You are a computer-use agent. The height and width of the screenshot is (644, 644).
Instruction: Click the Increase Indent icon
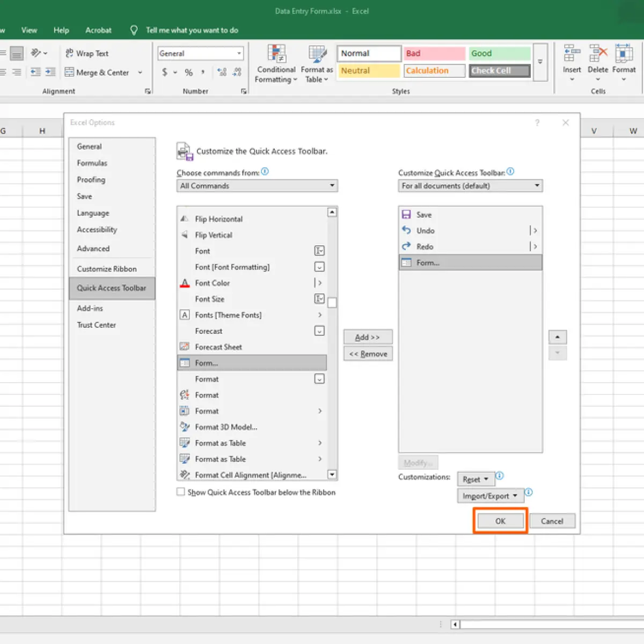click(50, 72)
